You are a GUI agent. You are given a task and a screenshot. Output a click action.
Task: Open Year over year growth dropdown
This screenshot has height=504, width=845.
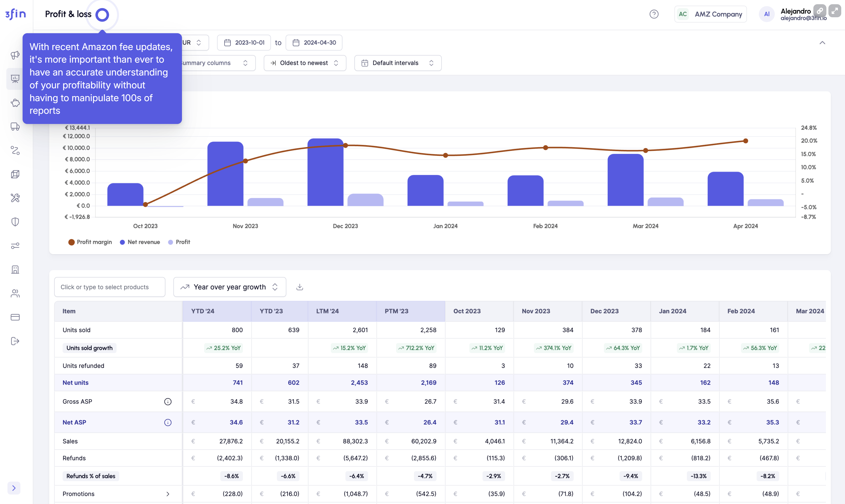point(230,287)
